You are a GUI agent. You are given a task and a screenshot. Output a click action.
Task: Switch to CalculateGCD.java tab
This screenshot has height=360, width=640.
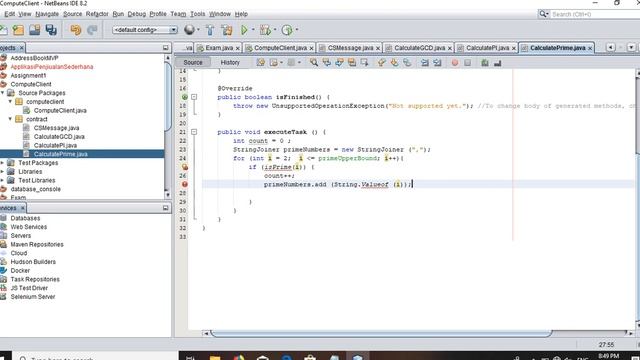420,48
